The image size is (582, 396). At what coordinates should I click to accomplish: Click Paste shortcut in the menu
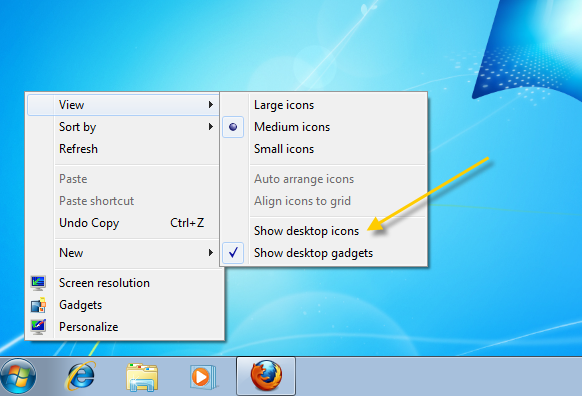123,201
